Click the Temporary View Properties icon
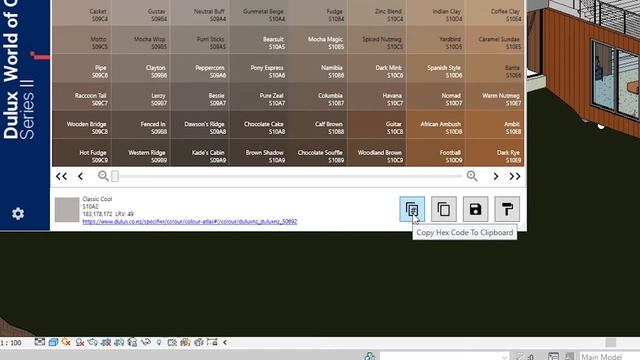 [172, 342]
